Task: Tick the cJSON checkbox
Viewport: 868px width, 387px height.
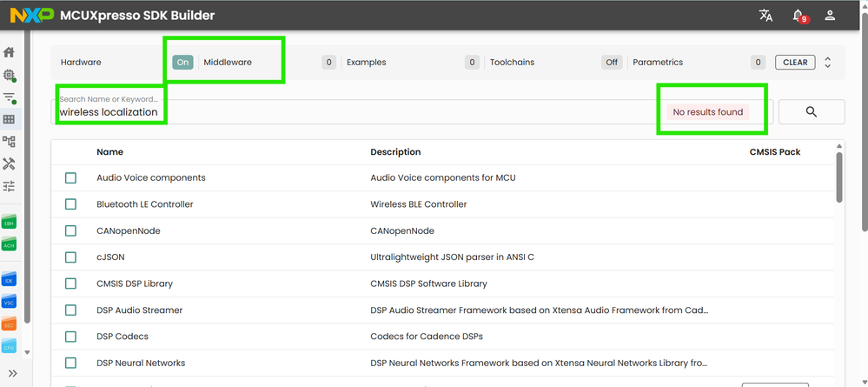Action: (70, 257)
